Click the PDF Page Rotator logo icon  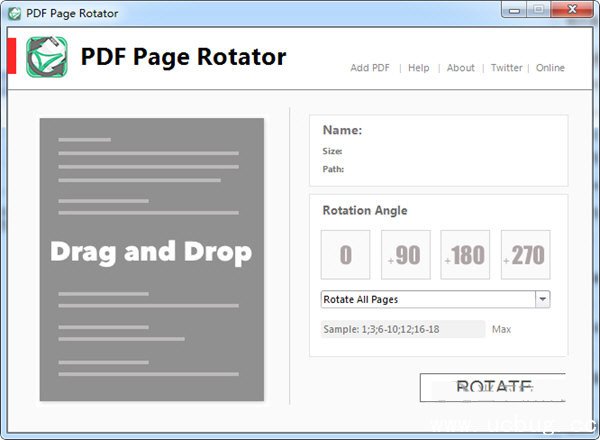tap(46, 57)
